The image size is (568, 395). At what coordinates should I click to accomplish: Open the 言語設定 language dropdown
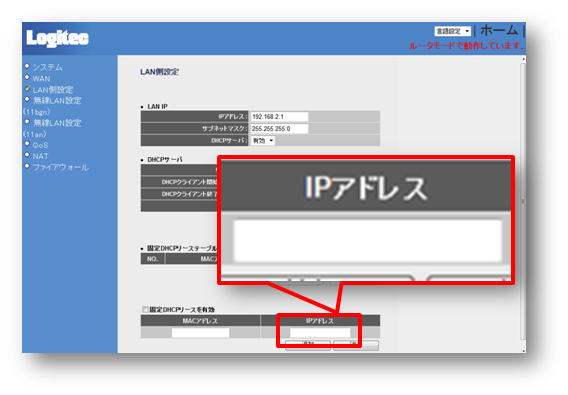(452, 32)
